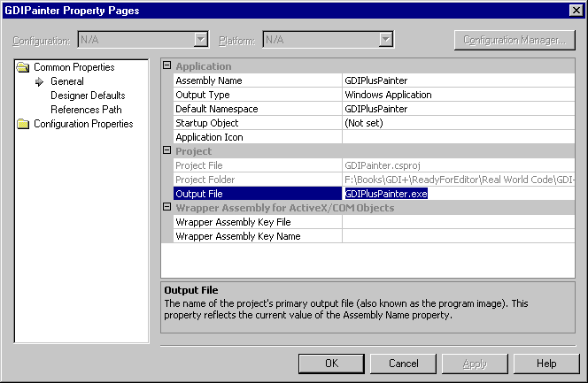This screenshot has height=383, width=588.
Task: Edit the Assembly Name value GDIPlusPainter
Action: (x=458, y=80)
